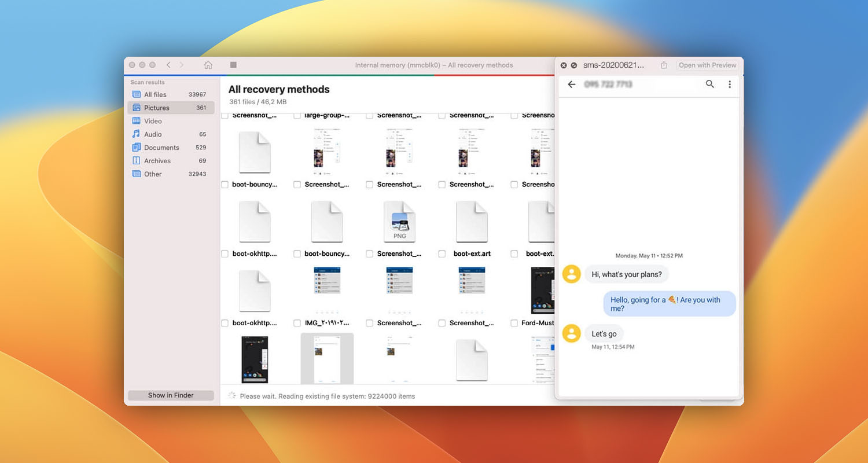Select the gray-highlighted thumbnail in the bottom row
Screen dimensions: 868x463
point(327,359)
